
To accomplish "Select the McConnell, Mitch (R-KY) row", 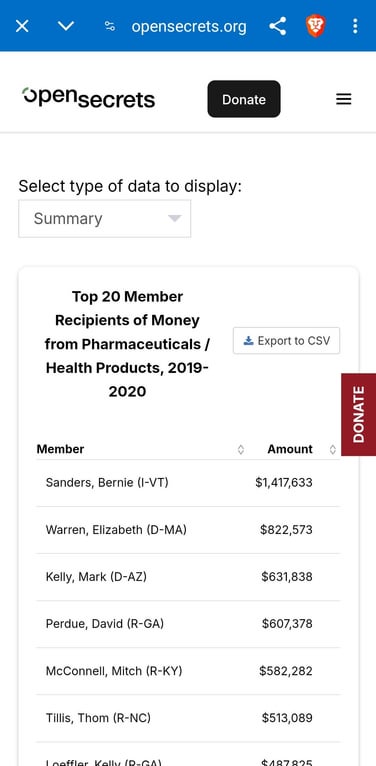I will point(188,671).
